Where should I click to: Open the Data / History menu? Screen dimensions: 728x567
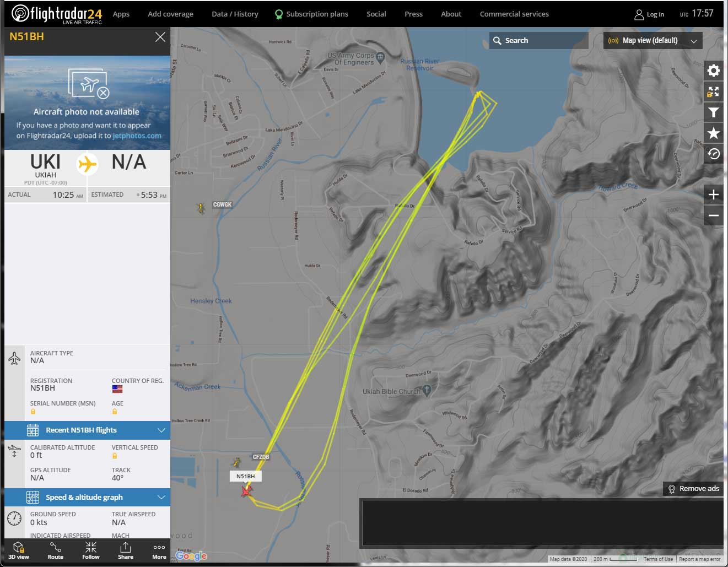pyautogui.click(x=235, y=14)
